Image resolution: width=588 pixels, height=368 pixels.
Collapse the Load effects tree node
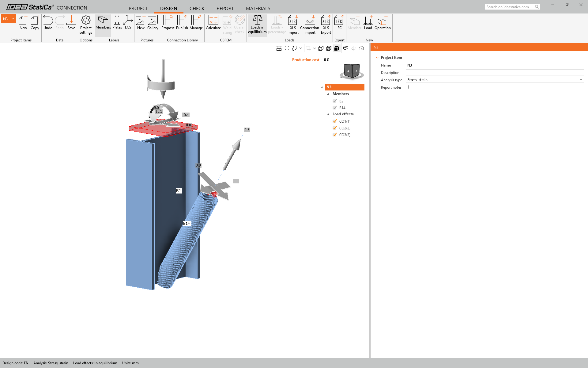[327, 114]
